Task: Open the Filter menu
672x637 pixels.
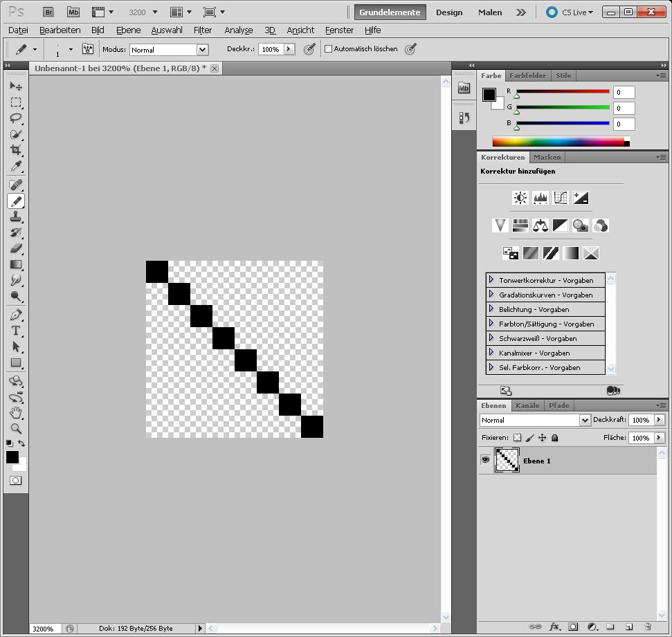Action: click(203, 30)
